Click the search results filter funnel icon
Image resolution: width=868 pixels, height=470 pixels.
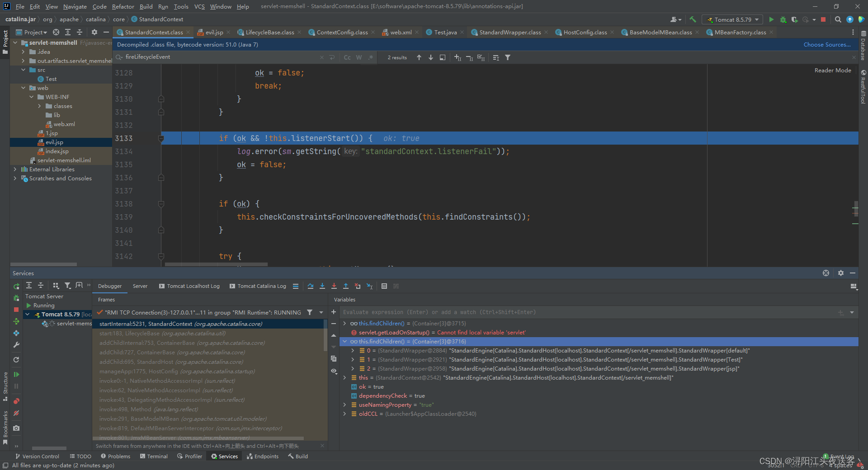point(508,57)
